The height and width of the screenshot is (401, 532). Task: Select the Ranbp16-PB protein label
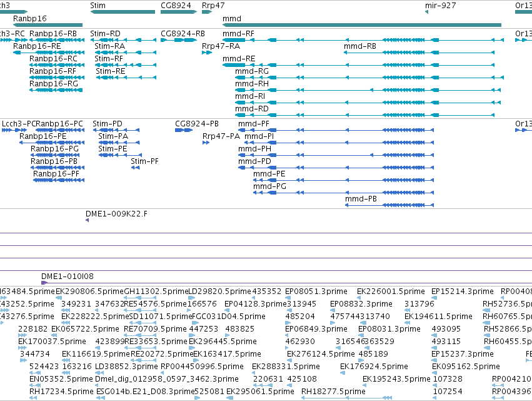[54, 161]
